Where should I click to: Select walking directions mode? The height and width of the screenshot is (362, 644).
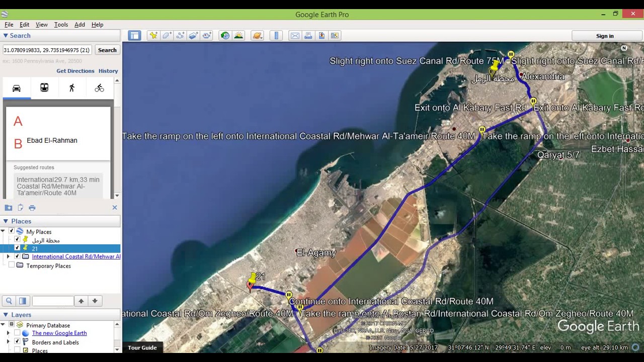(x=72, y=88)
